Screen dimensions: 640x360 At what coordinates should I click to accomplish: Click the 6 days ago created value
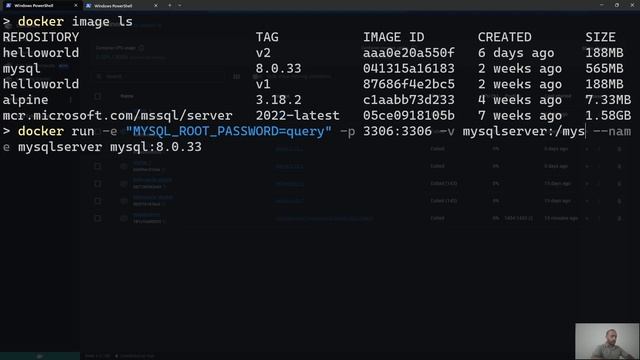point(516,53)
